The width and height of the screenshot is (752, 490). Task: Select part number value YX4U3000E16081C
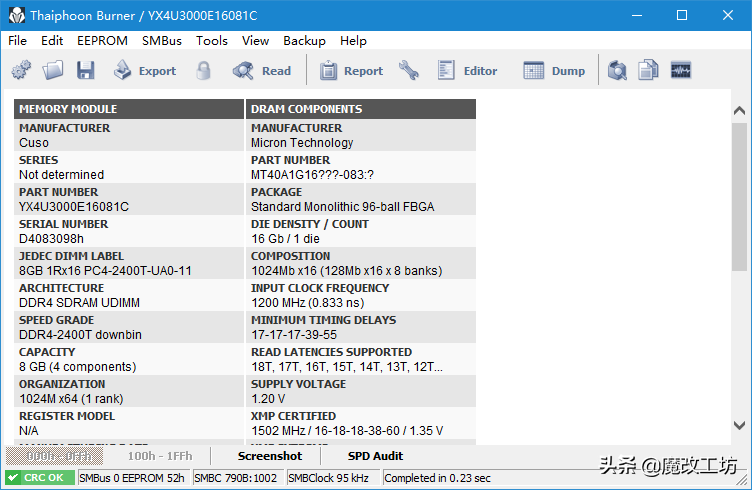pos(74,207)
